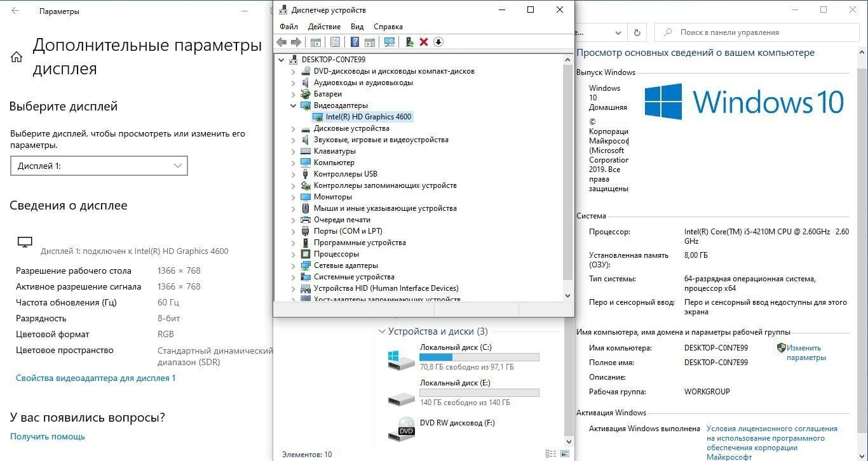Refresh the Control Panel address bar

(637, 32)
